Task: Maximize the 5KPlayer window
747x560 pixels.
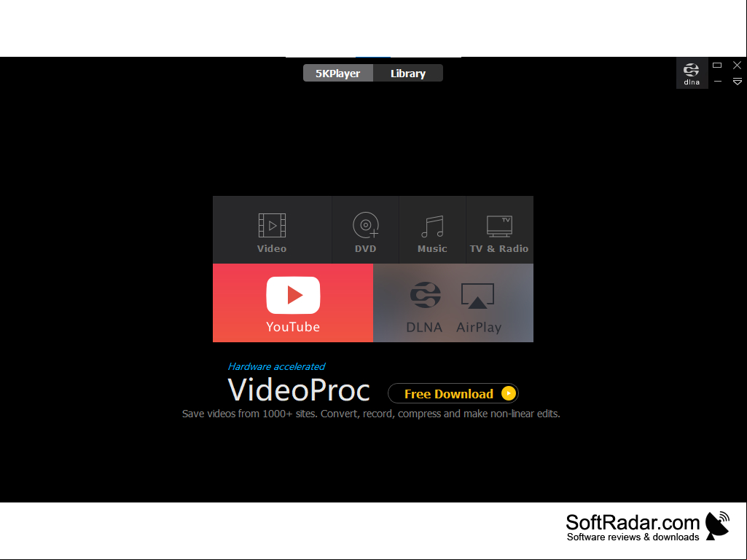Action: point(717,66)
